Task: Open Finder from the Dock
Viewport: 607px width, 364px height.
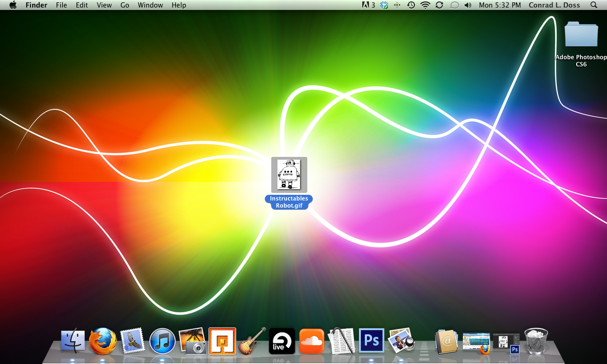Action: (x=73, y=341)
